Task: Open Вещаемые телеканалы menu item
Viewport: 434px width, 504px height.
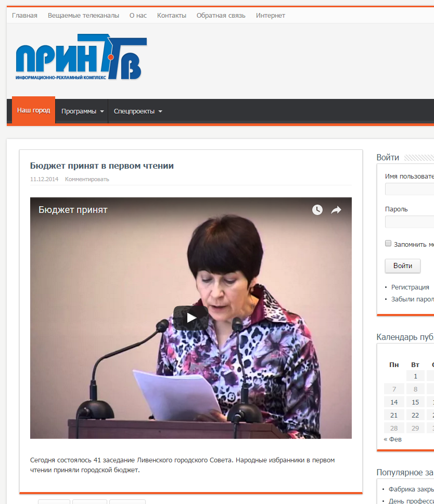Action: point(84,16)
